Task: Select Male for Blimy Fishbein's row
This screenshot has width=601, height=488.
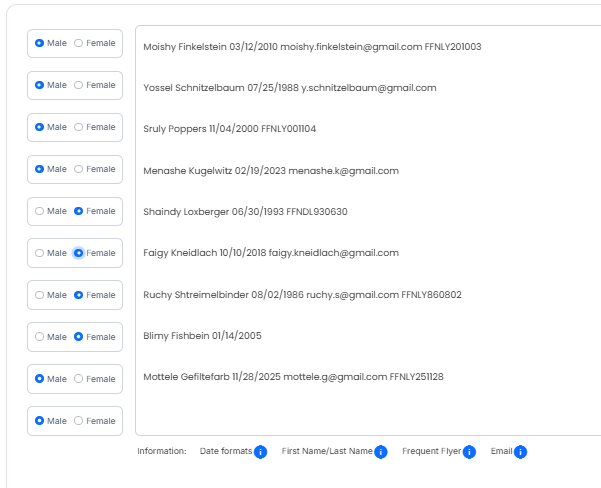Action: 39,337
